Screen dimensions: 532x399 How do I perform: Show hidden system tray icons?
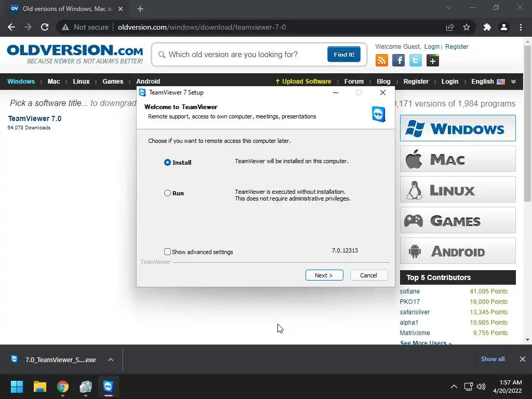tap(454, 387)
